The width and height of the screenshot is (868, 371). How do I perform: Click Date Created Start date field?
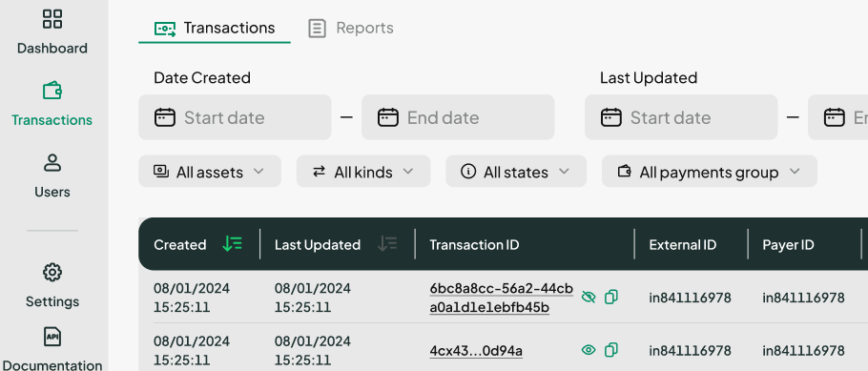coord(235,117)
